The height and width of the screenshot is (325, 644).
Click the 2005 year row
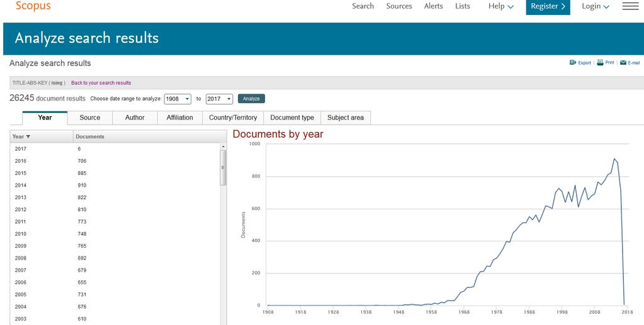(x=115, y=294)
